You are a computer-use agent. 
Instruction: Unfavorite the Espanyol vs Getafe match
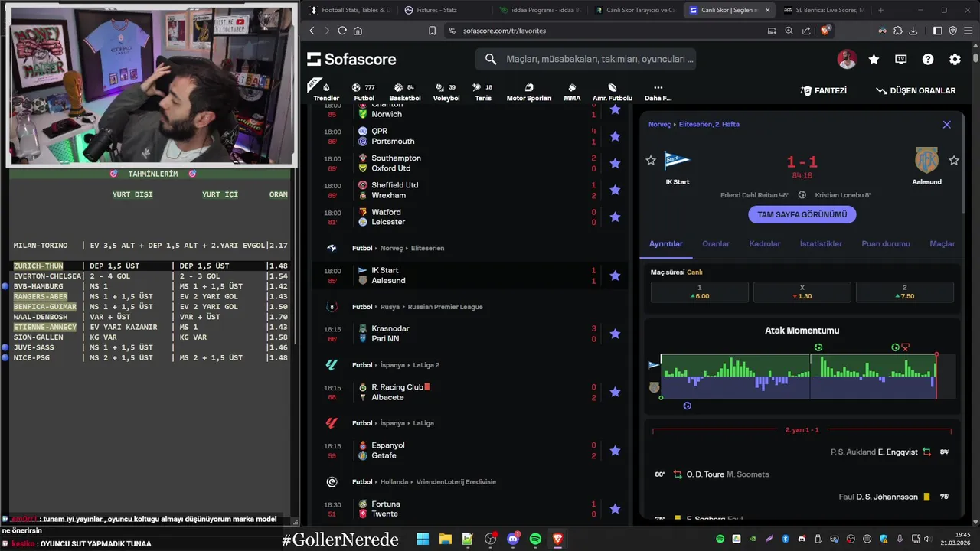pos(615,451)
